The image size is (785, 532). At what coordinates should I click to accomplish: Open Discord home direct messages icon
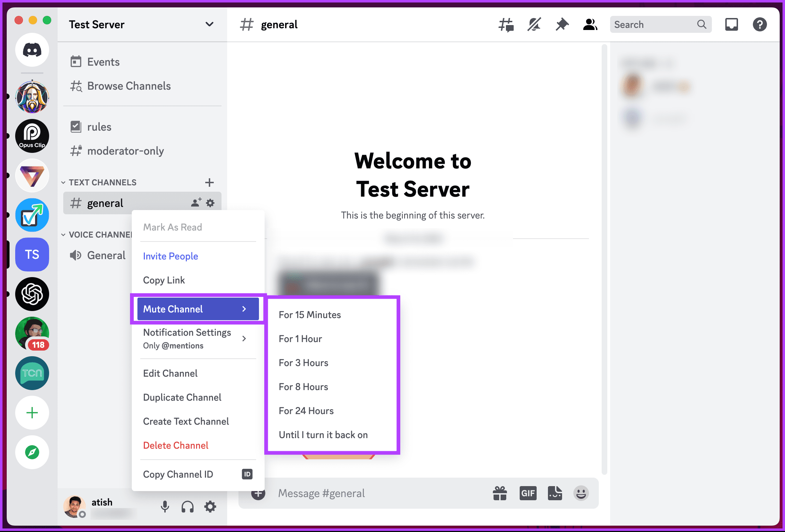point(32,50)
